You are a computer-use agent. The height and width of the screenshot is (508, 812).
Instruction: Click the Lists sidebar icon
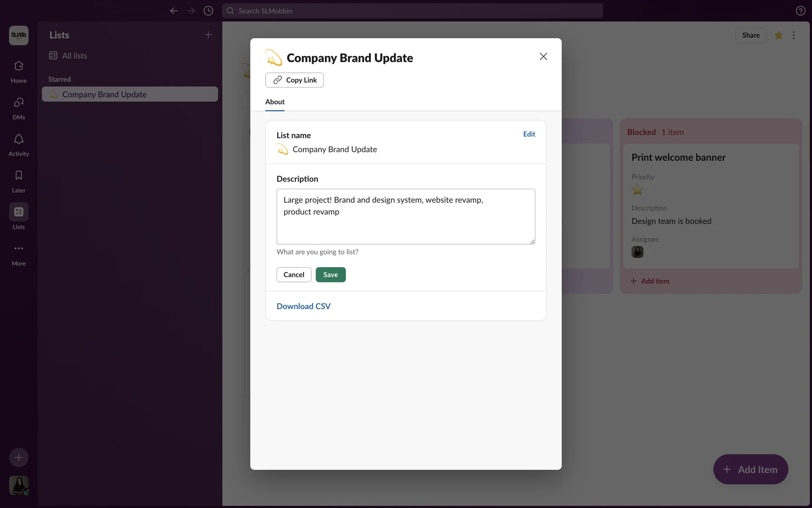tap(19, 212)
